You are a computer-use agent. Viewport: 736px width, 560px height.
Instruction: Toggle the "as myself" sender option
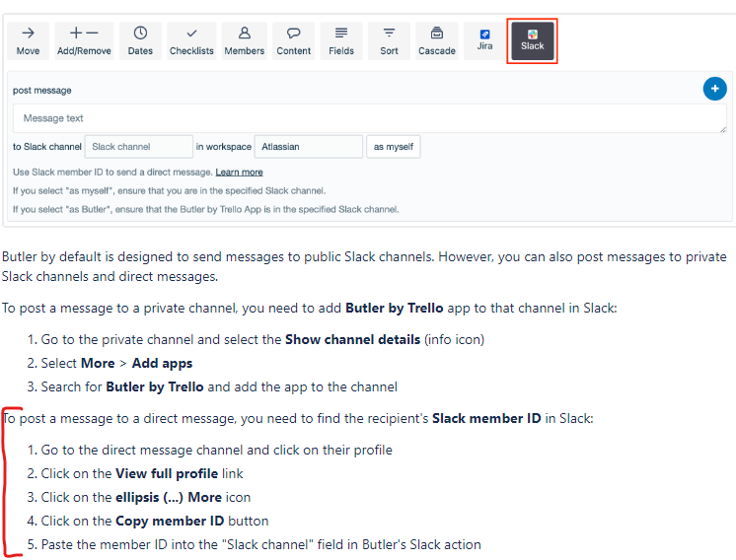[x=394, y=147]
